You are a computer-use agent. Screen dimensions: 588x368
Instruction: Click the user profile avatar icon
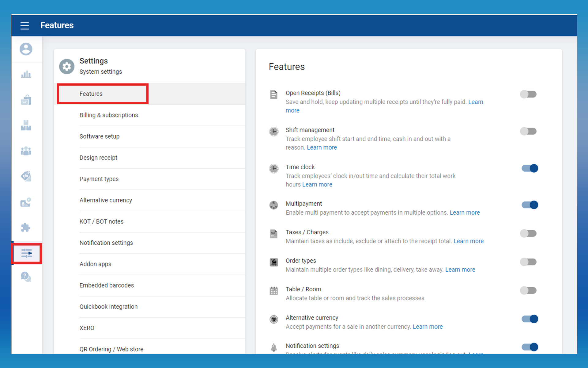coord(26,49)
